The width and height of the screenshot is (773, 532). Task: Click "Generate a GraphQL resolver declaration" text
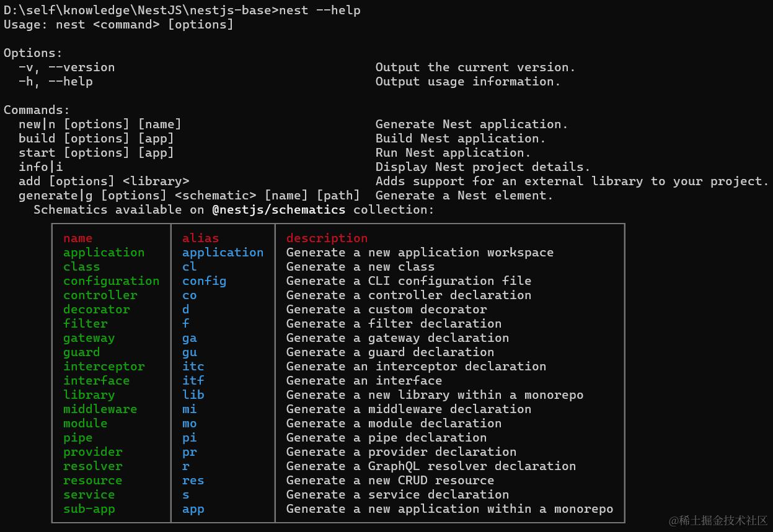[431, 466]
